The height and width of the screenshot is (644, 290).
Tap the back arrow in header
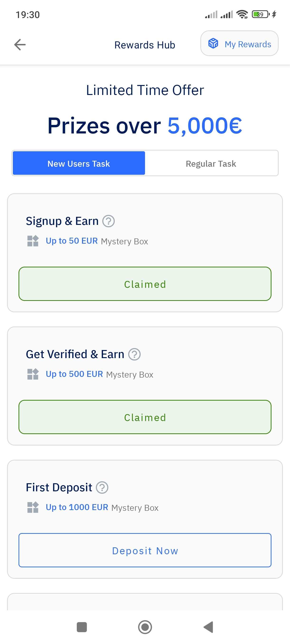20,45
